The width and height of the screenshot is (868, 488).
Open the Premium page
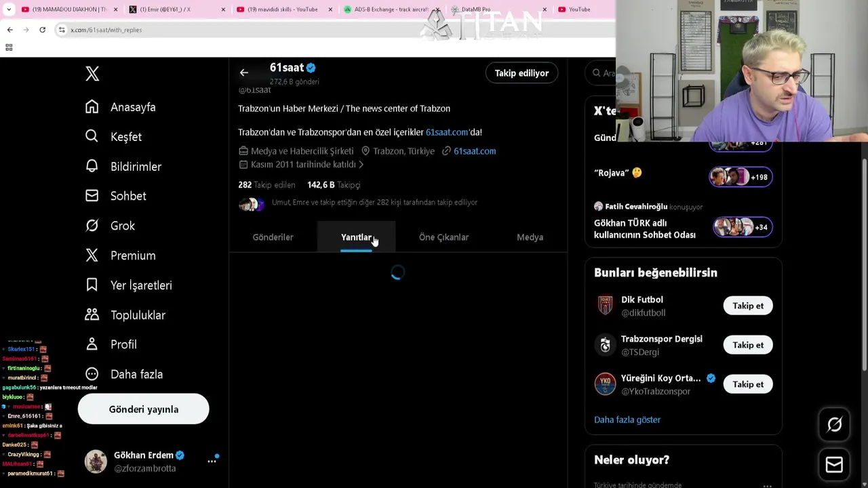tap(121, 256)
